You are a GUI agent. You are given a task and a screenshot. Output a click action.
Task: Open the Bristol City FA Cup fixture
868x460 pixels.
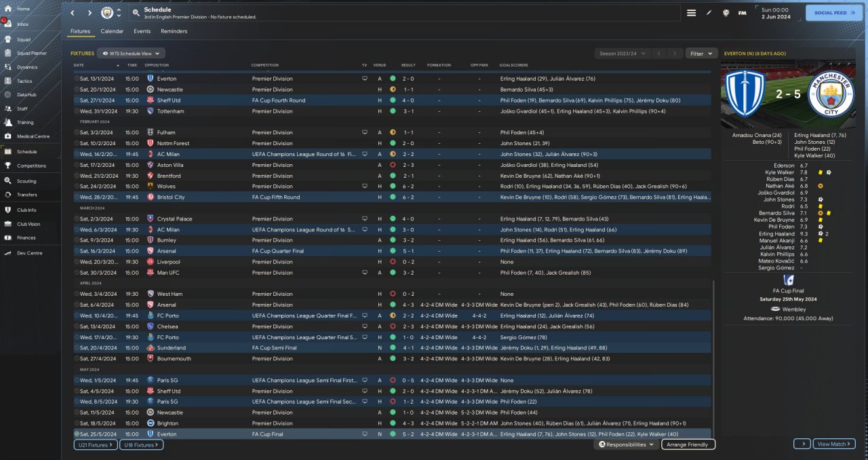393,197
